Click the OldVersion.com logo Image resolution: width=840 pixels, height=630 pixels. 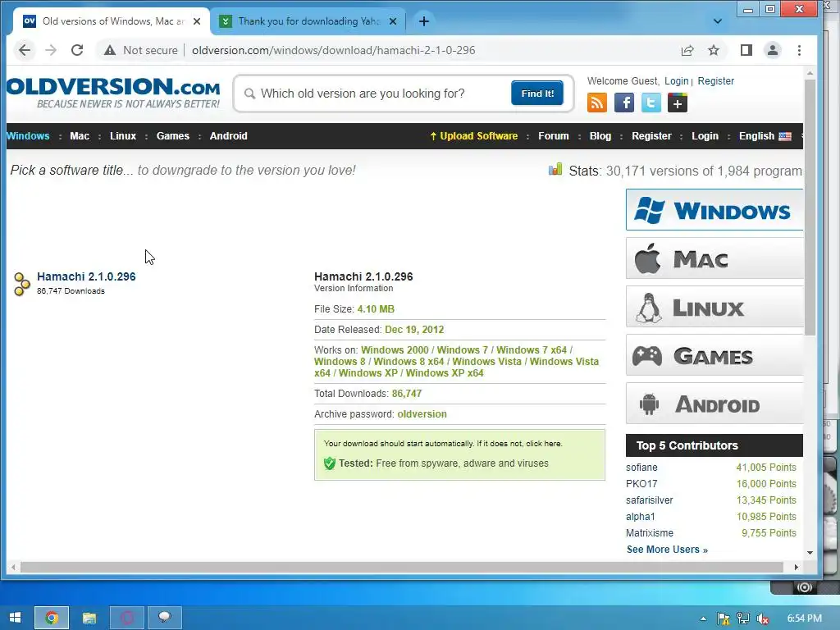pos(113,93)
